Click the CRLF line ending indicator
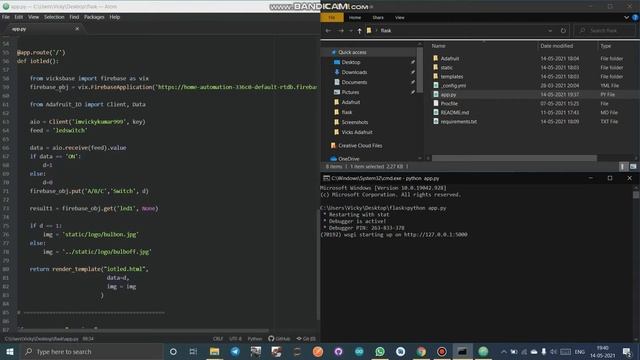The image size is (640, 360). tap(218, 339)
